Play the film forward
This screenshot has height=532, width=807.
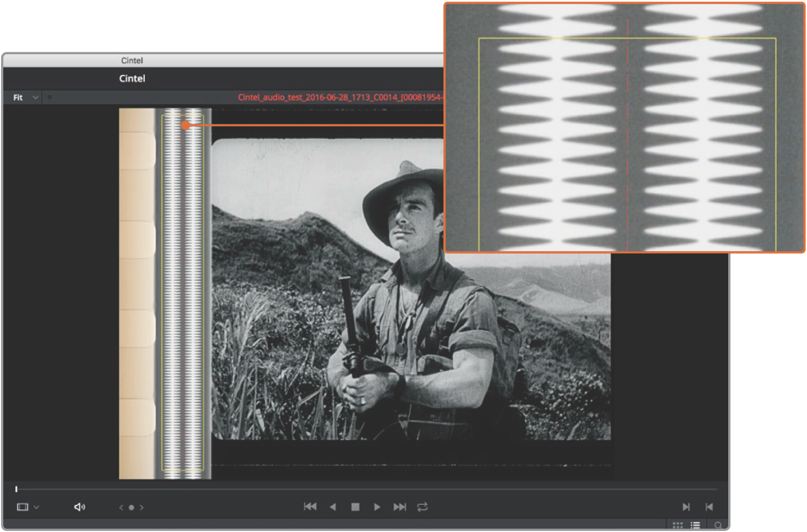pyautogui.click(x=377, y=507)
